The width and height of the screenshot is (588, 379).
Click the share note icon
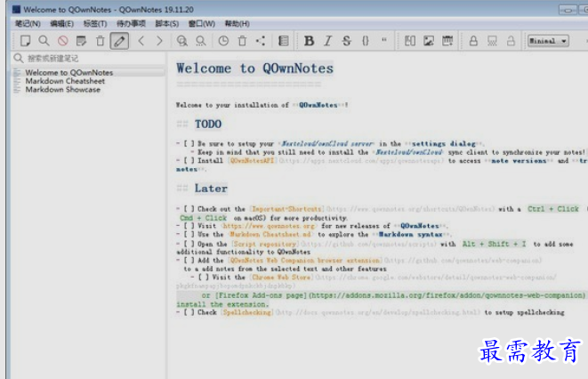[261, 41]
